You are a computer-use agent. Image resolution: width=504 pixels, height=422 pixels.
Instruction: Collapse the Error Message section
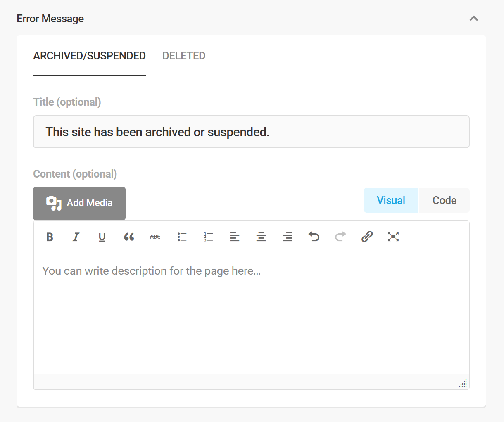[x=474, y=18]
